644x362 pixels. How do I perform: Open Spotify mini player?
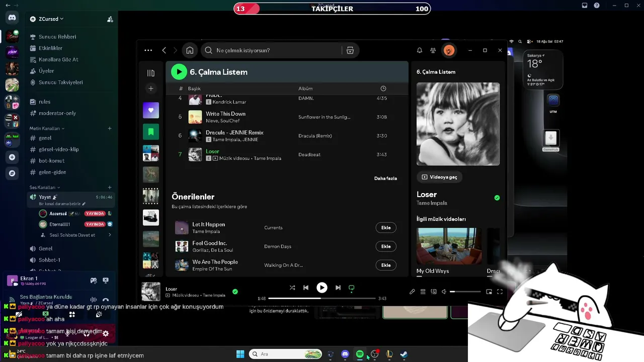click(489, 292)
